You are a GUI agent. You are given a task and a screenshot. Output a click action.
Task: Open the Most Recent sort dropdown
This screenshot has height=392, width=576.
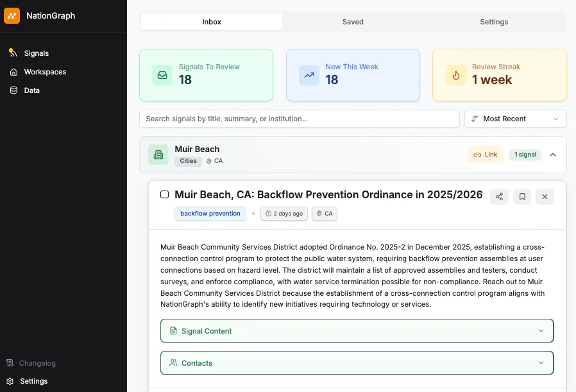click(516, 119)
